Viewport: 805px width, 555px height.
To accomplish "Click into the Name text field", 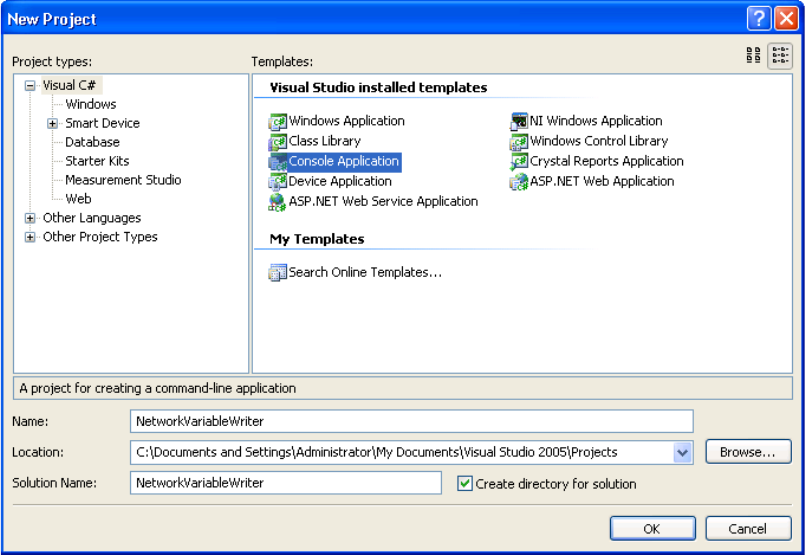I will point(412,422).
